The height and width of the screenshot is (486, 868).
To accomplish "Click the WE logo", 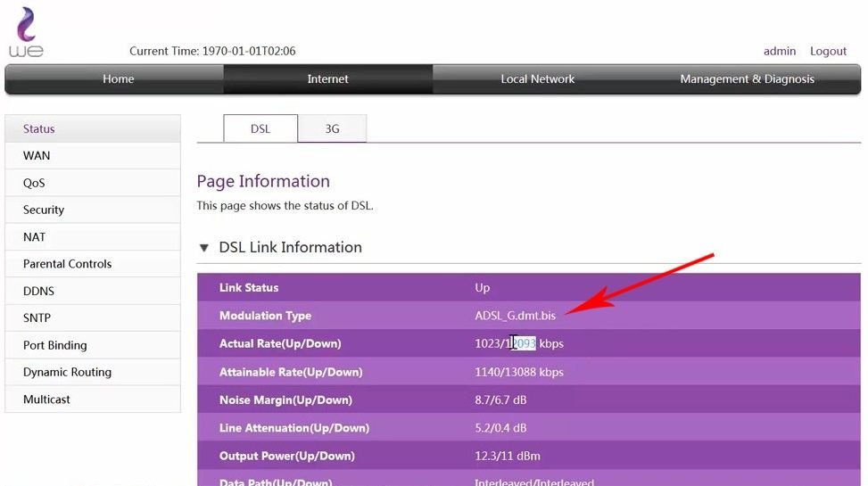I will pos(26,31).
